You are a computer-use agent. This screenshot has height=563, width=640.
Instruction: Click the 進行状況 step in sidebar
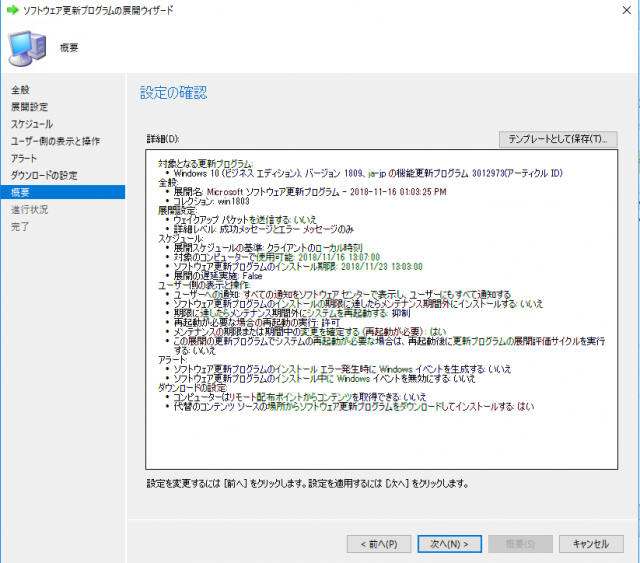(30, 209)
